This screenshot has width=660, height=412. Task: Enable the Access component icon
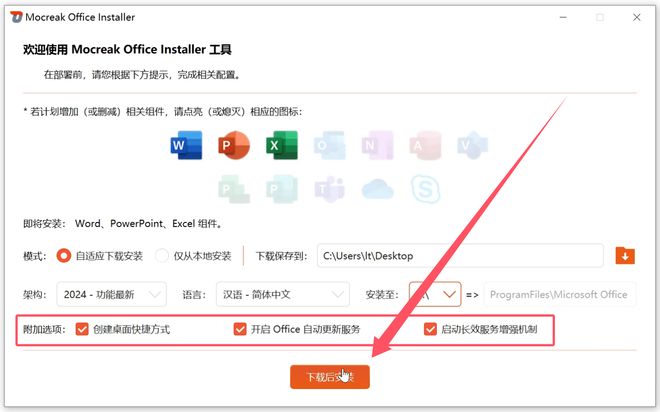425,145
